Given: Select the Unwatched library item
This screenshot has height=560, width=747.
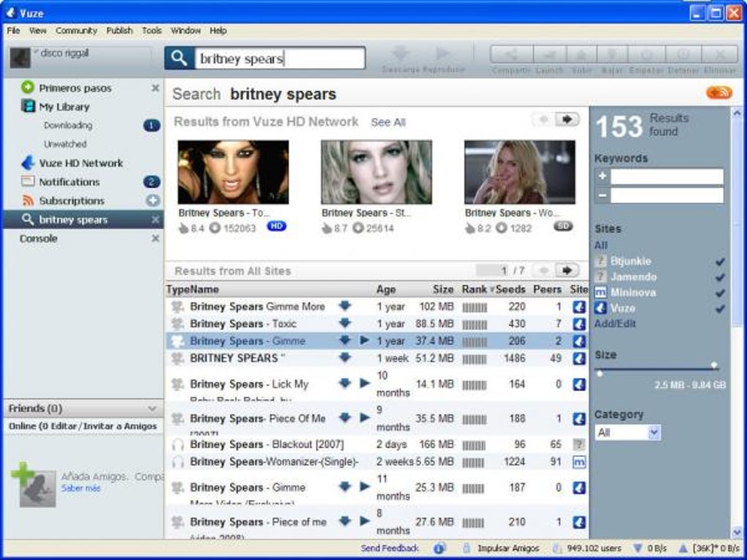Looking at the screenshot, I should pos(65,143).
